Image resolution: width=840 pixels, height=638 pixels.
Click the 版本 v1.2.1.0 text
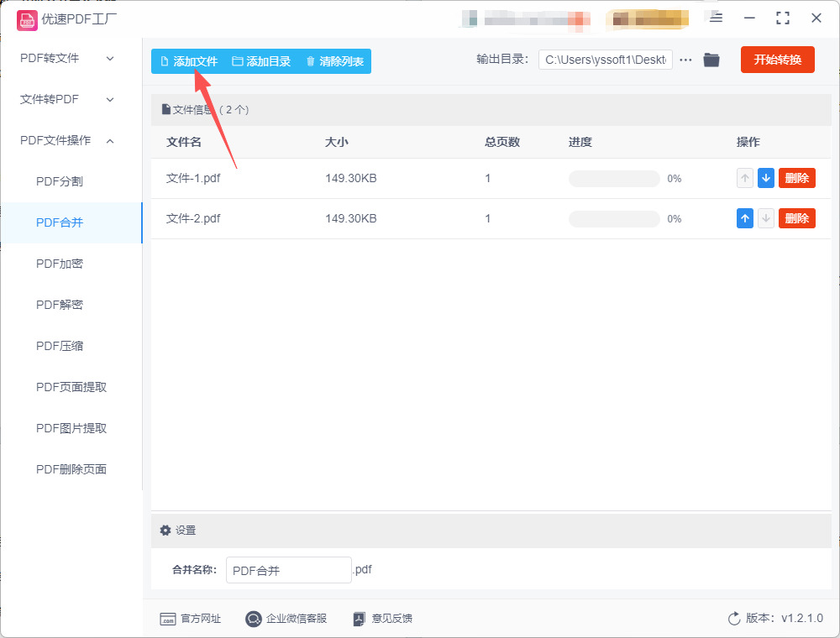coord(785,618)
